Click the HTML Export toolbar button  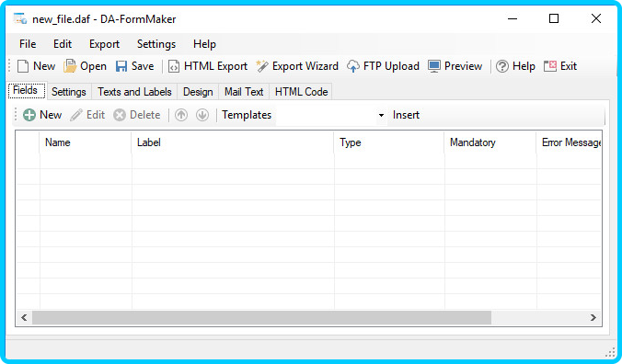click(x=208, y=66)
